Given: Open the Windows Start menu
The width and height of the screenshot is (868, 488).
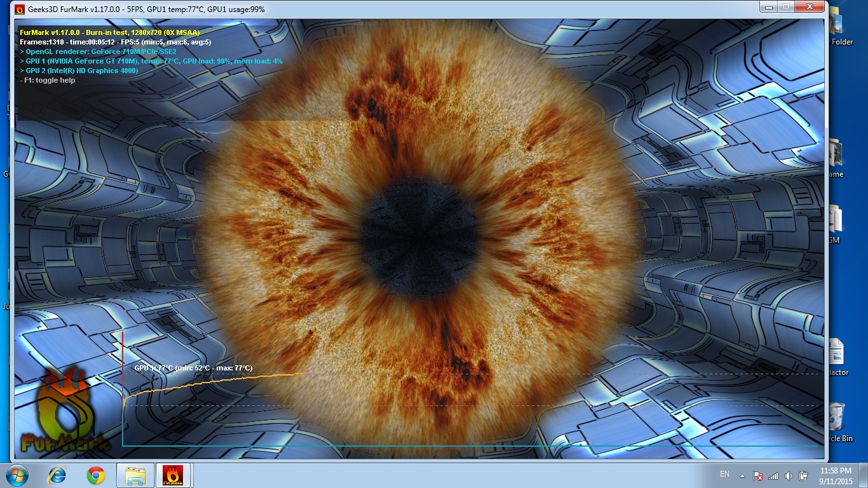Looking at the screenshot, I should coord(17,475).
